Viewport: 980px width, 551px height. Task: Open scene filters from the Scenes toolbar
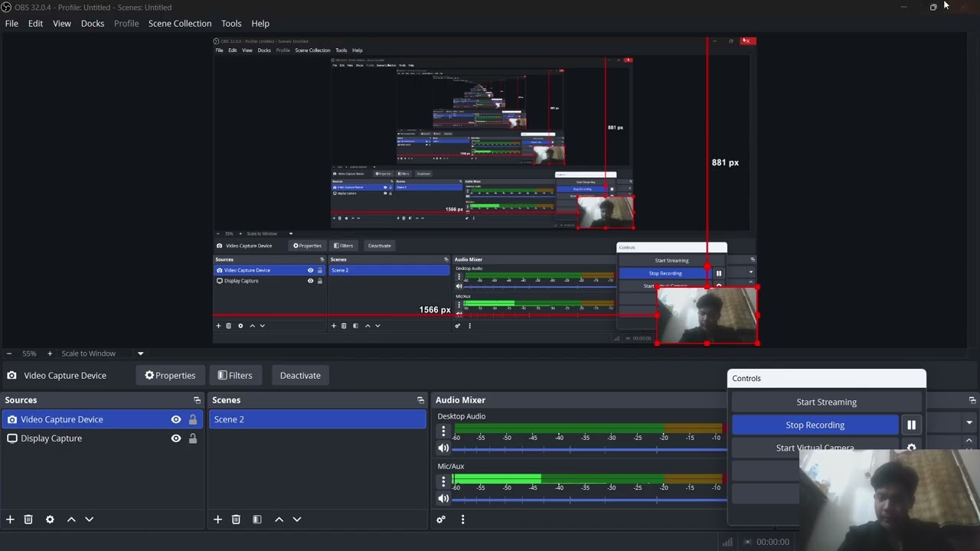pos(257,520)
